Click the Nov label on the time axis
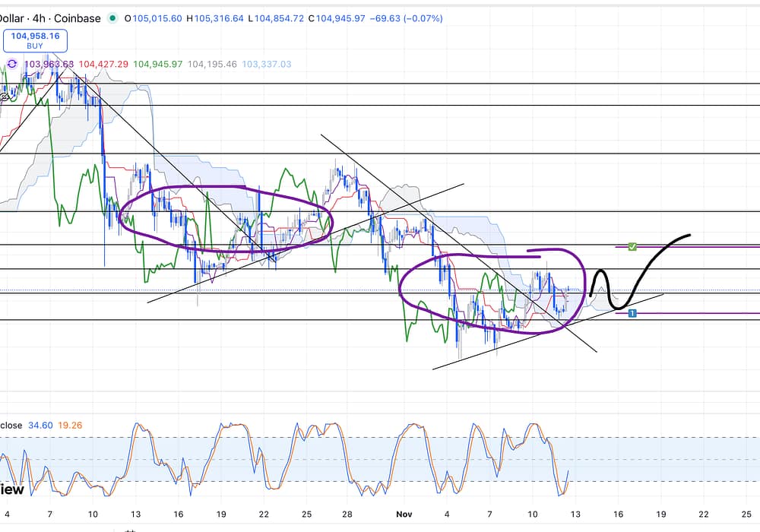 click(403, 514)
